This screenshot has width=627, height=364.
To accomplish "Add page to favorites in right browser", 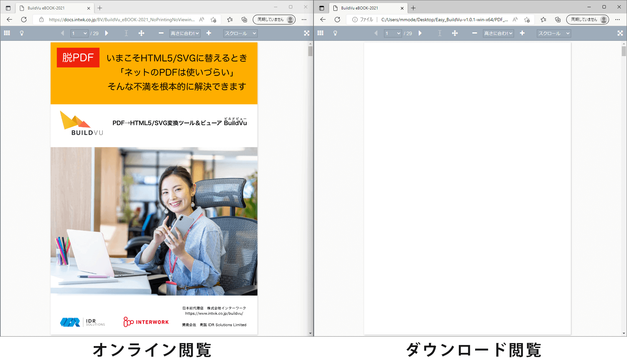I will click(527, 20).
